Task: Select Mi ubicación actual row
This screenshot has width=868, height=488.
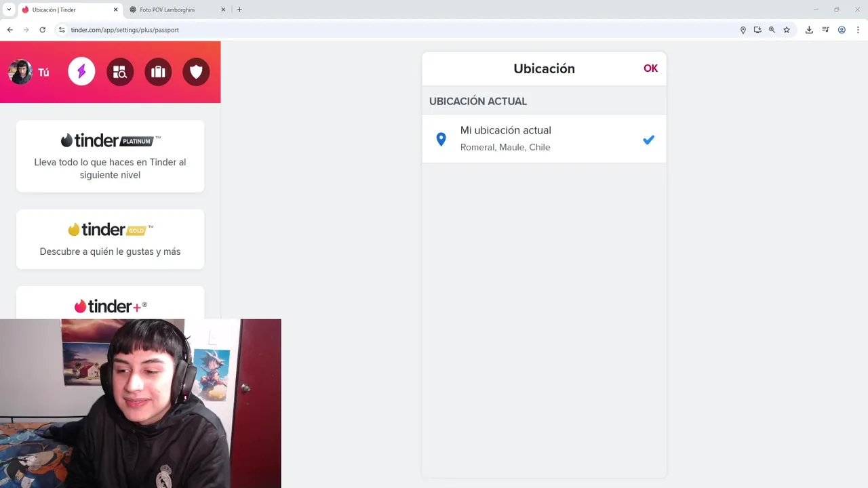Action: 544,139
